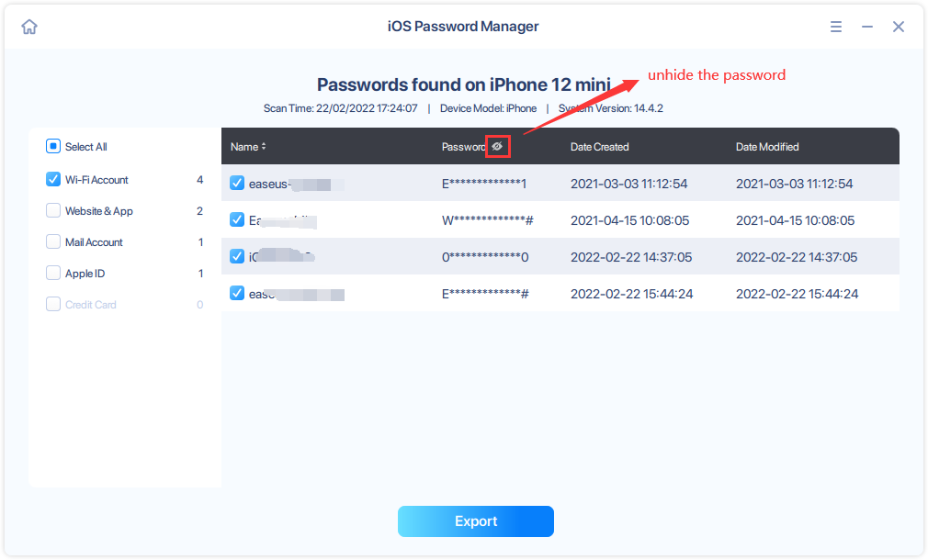Toggle the Select All checkbox
928x560 pixels.
point(53,146)
